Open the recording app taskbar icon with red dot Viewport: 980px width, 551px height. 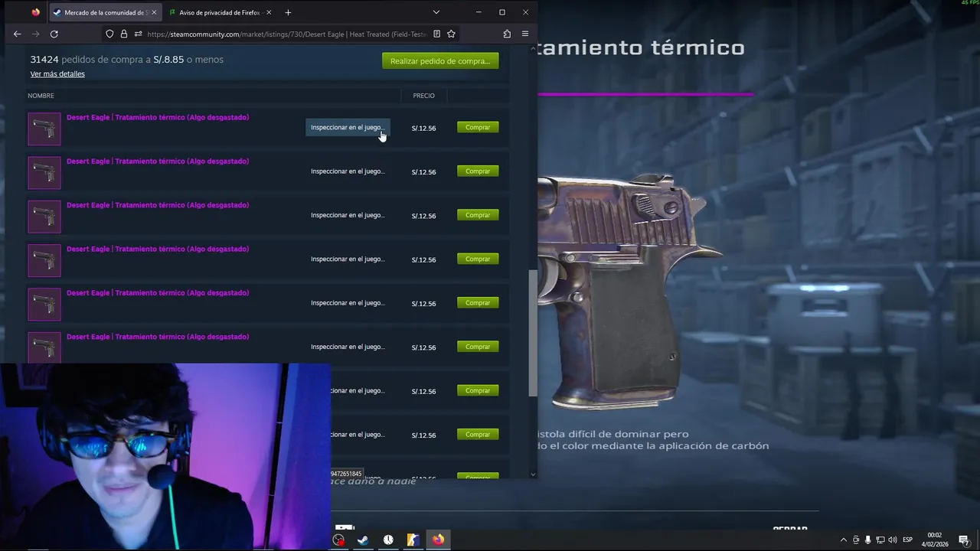pyautogui.click(x=338, y=540)
